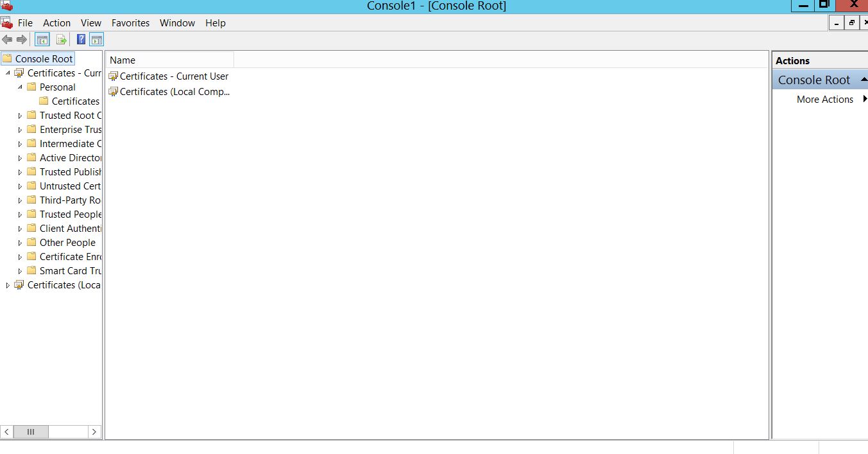Expand the Certificates (Local Computer) tree node
868x454 pixels.
(8, 285)
